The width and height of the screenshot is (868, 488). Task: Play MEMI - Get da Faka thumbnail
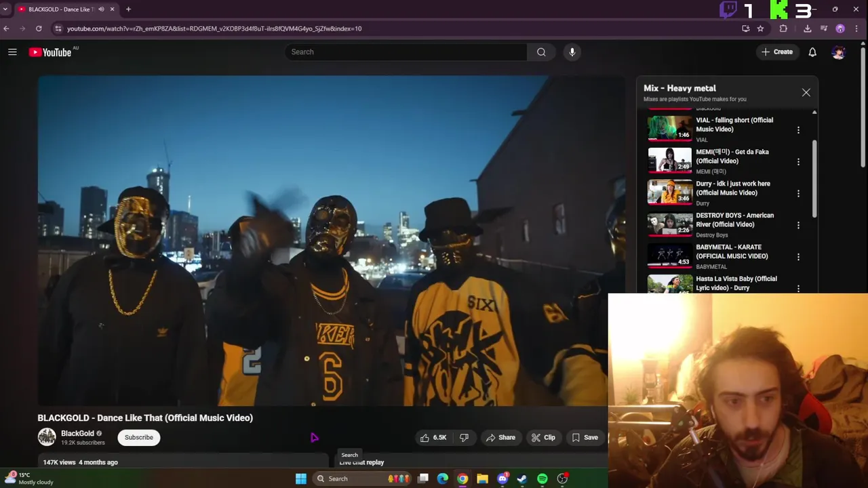click(669, 160)
